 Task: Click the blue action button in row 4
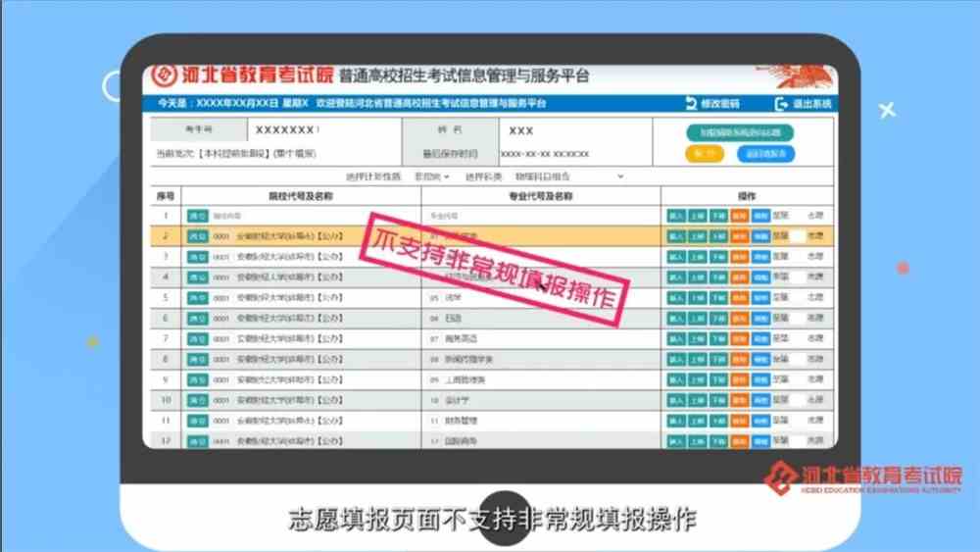[x=760, y=276]
